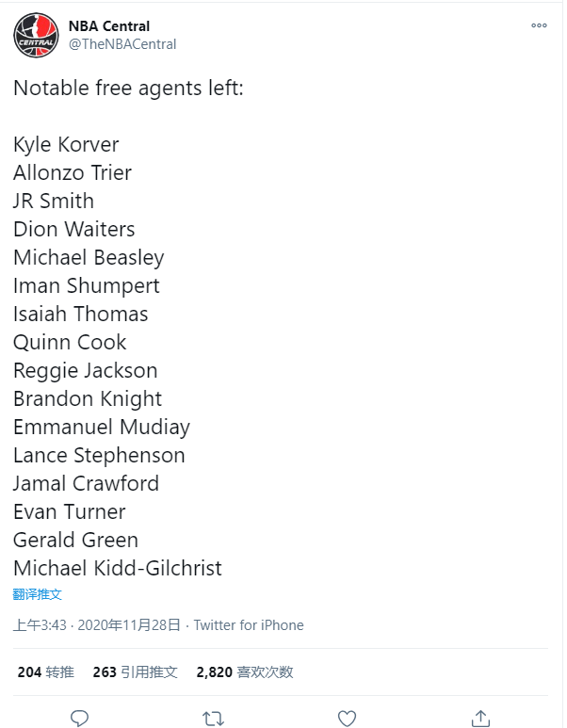This screenshot has width=567, height=728.
Task: Open the @TheNBACentral handle link
Action: pyautogui.click(x=122, y=44)
